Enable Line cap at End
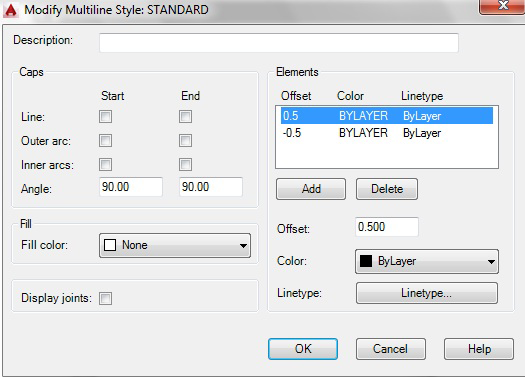This screenshot has width=525, height=377. pyautogui.click(x=185, y=117)
